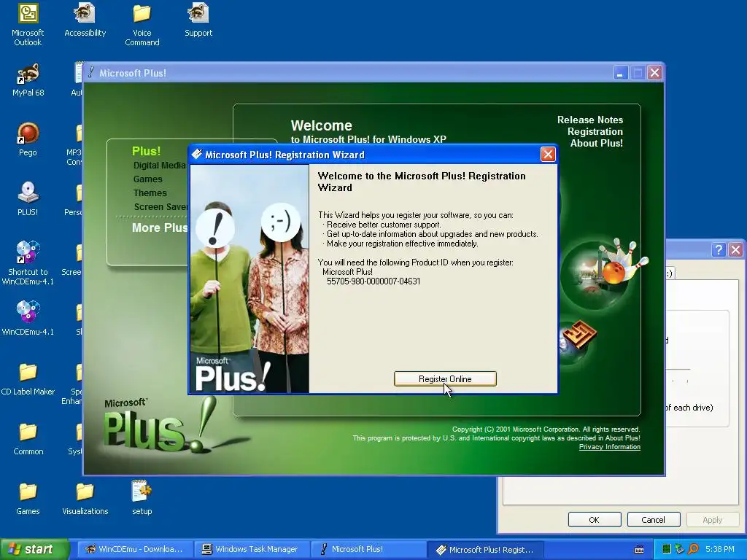The image size is (747, 560).
Task: Close the Microsoft Plus! main window
Action: [x=654, y=73]
